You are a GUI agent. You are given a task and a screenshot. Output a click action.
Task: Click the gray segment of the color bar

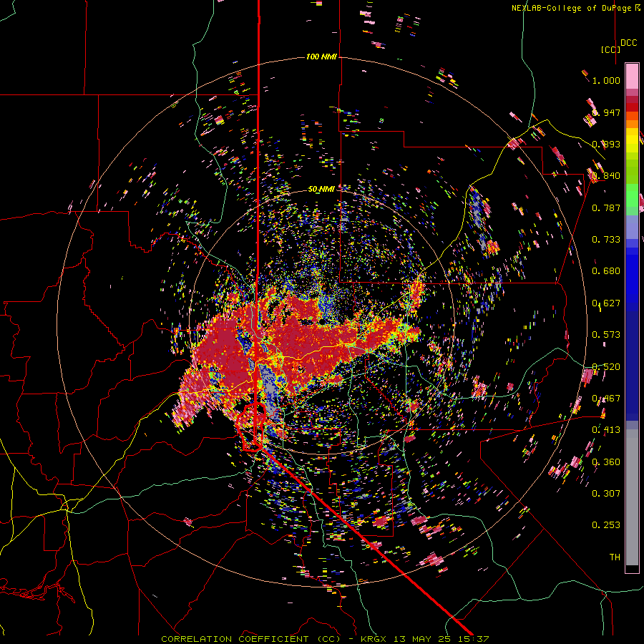(x=632, y=497)
